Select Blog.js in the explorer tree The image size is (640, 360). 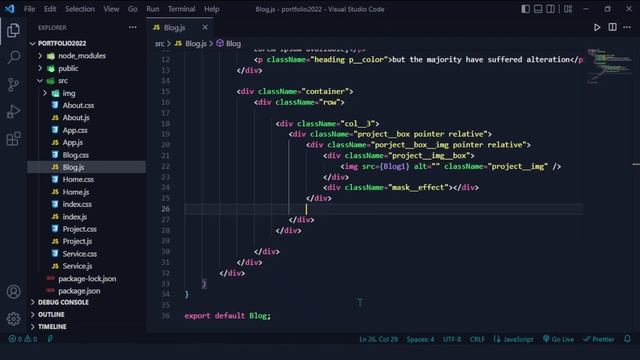tap(73, 167)
